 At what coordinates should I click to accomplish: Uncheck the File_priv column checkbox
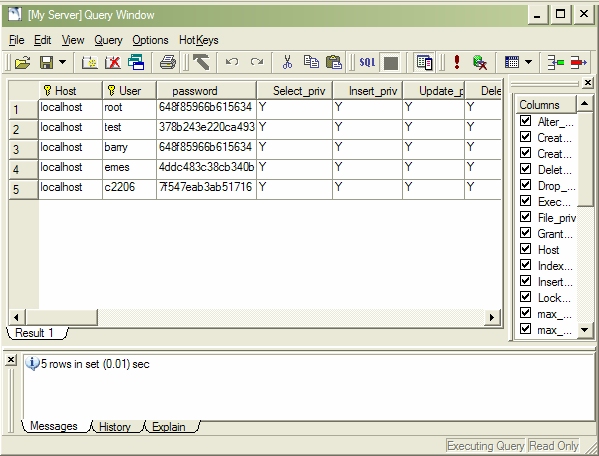pos(526,217)
